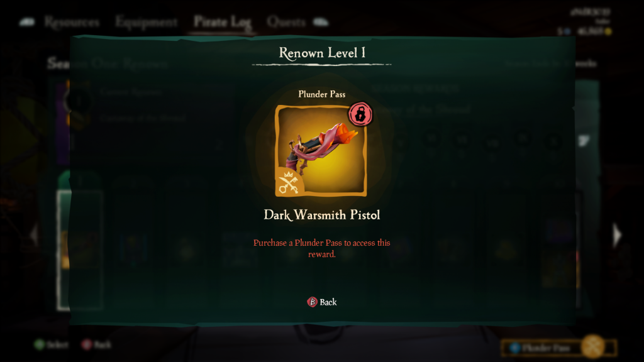Click the red padlock locked-reward icon

tap(360, 114)
